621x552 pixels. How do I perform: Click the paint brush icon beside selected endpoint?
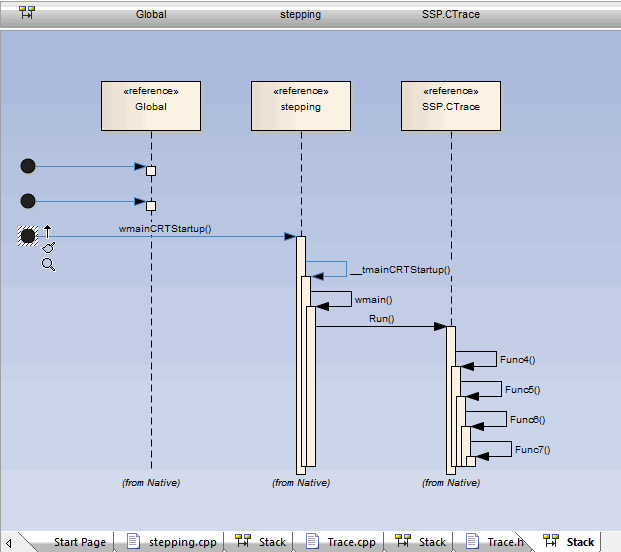[48, 246]
